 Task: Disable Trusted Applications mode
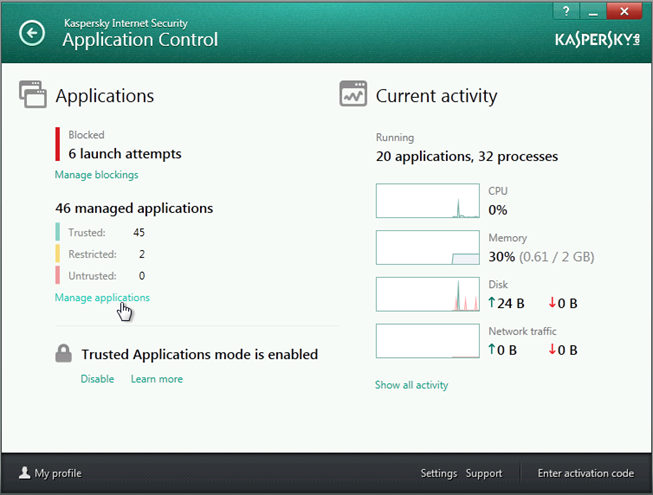(x=97, y=379)
